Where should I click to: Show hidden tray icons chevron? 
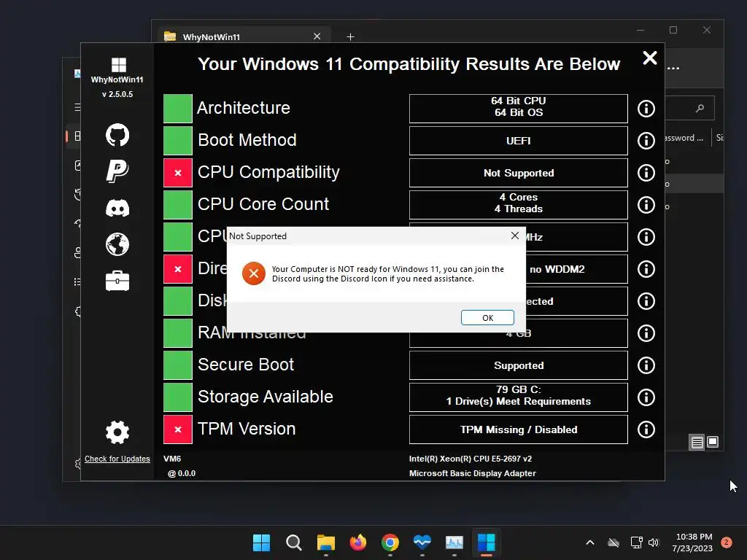[589, 542]
